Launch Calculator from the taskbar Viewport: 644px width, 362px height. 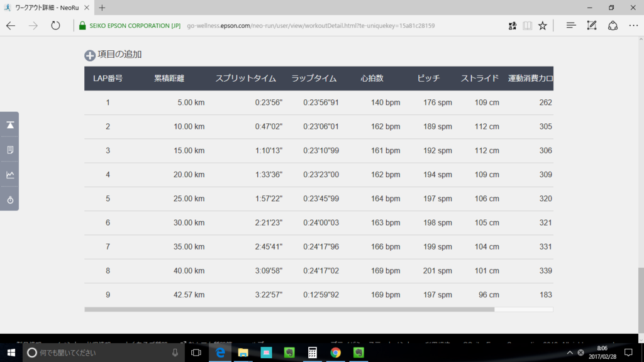tap(313, 353)
